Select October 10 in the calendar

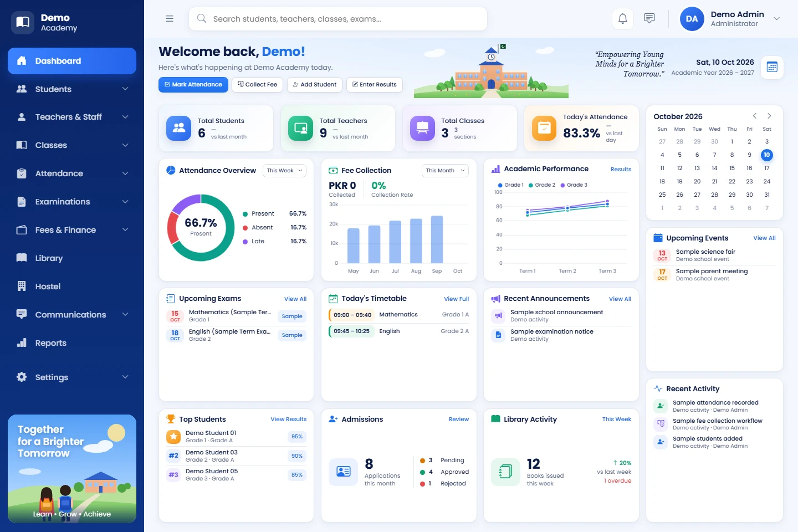767,155
